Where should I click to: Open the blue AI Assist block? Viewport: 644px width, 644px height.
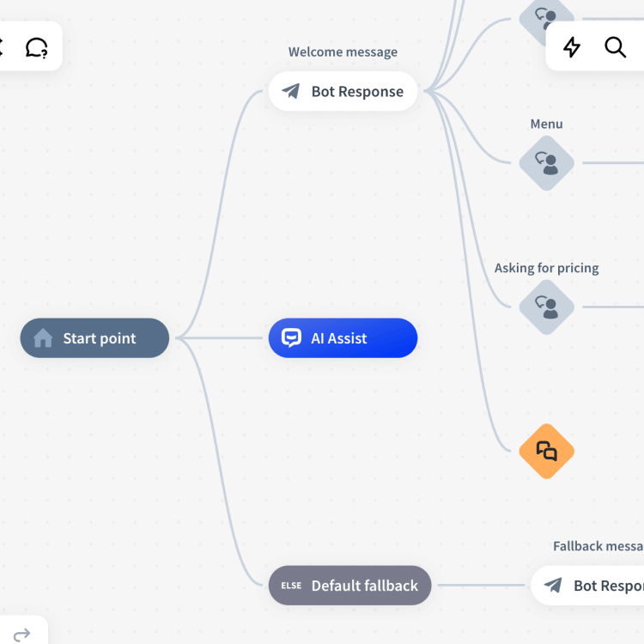tap(343, 338)
